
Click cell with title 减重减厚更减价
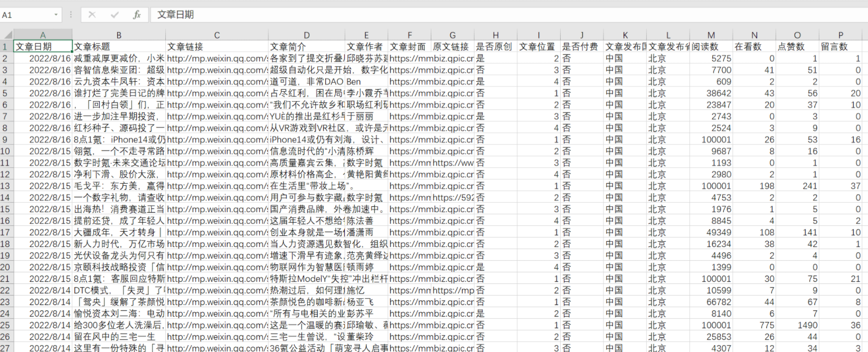[119, 58]
